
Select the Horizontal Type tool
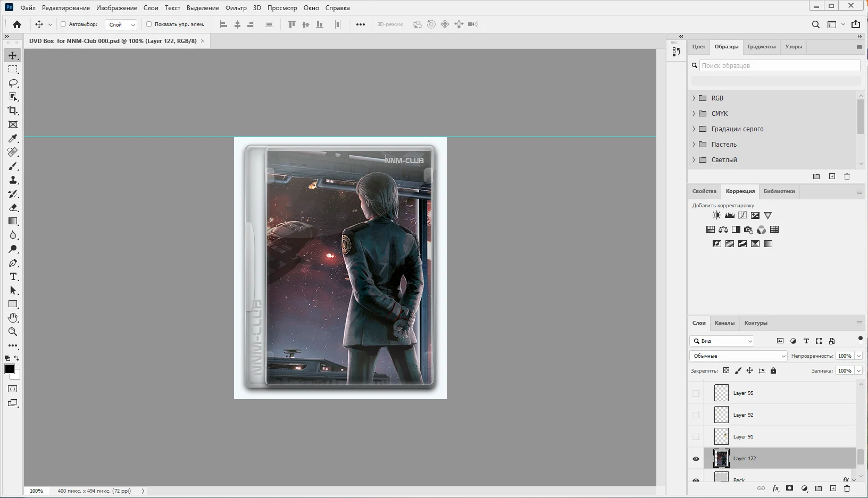coord(13,277)
